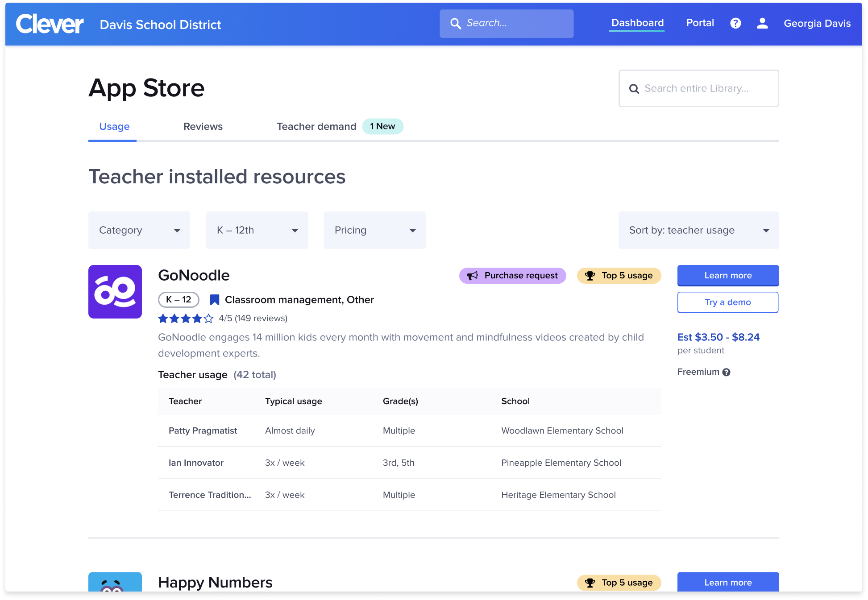
Task: Open the Happy Numbers title link
Action: point(215,583)
